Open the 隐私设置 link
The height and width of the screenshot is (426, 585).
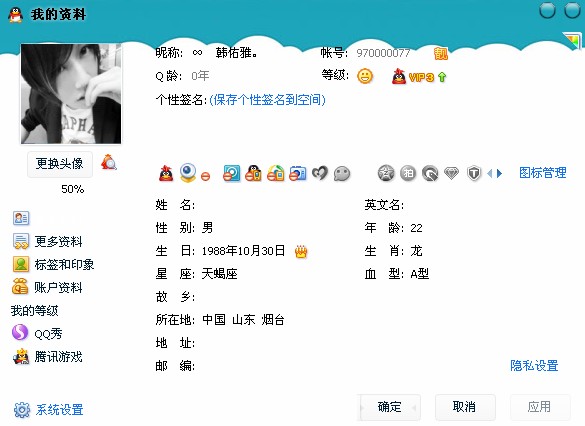[534, 365]
